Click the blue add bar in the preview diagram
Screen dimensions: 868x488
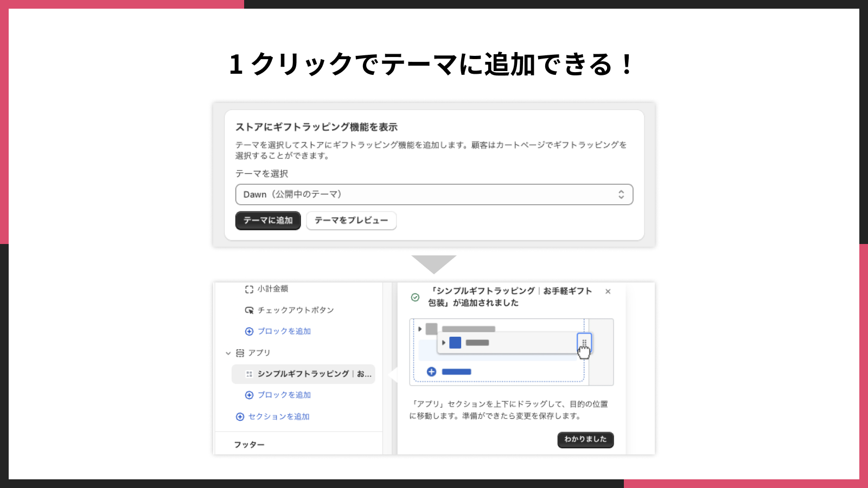point(456,371)
